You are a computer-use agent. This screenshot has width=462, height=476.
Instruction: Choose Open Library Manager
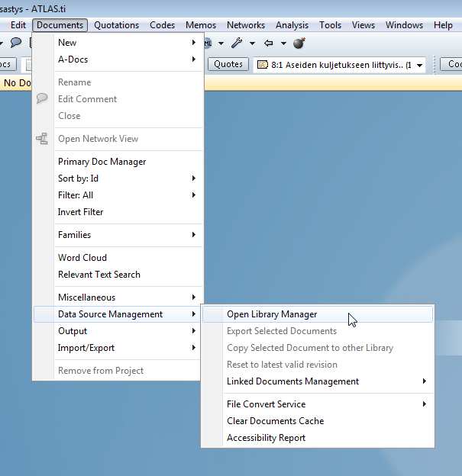318,314
